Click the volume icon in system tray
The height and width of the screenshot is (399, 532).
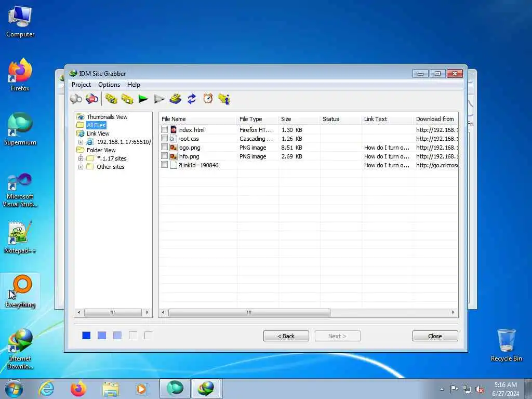tap(480, 390)
